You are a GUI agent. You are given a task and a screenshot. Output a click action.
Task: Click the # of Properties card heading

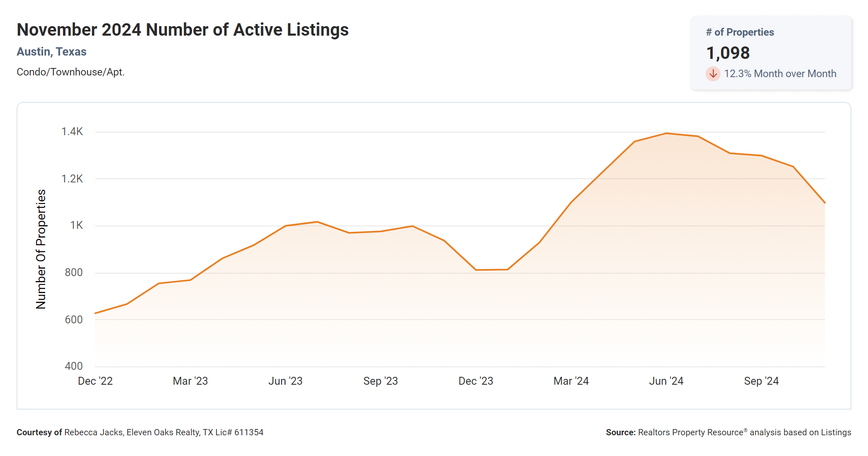click(740, 32)
